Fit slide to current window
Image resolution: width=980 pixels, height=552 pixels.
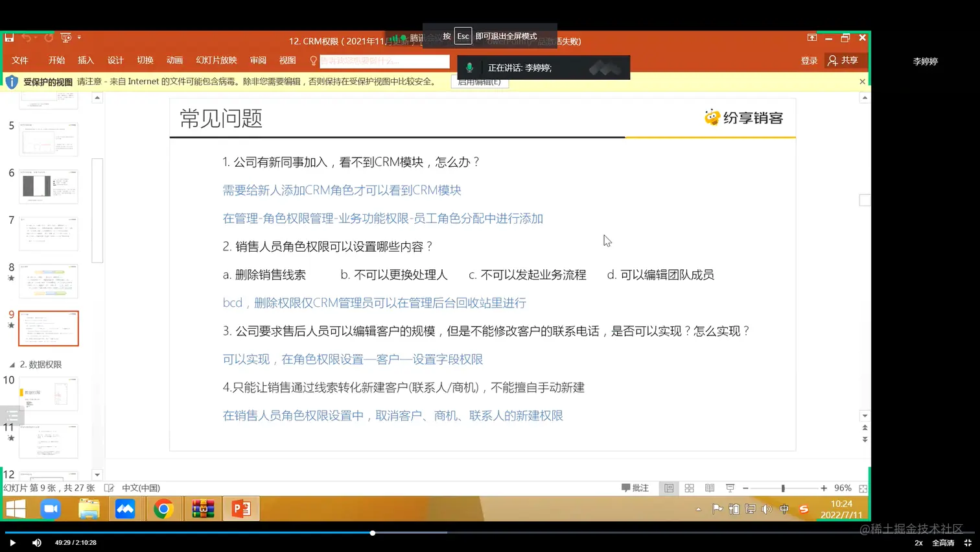coord(863,488)
